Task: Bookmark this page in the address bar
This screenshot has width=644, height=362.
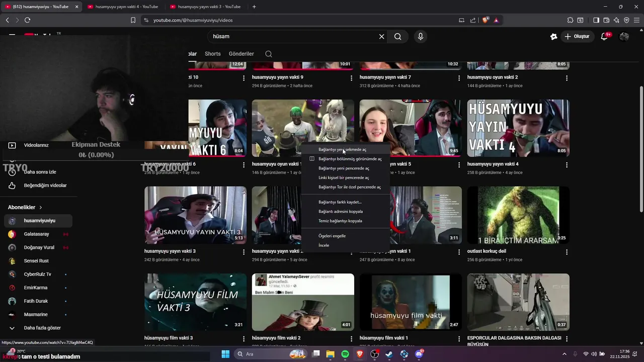Action: point(133,20)
